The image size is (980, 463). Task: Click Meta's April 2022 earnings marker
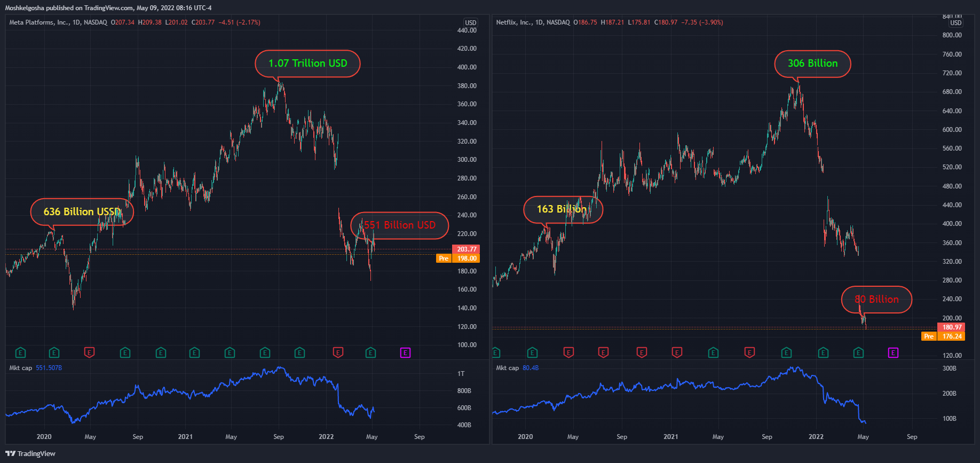[x=370, y=352]
